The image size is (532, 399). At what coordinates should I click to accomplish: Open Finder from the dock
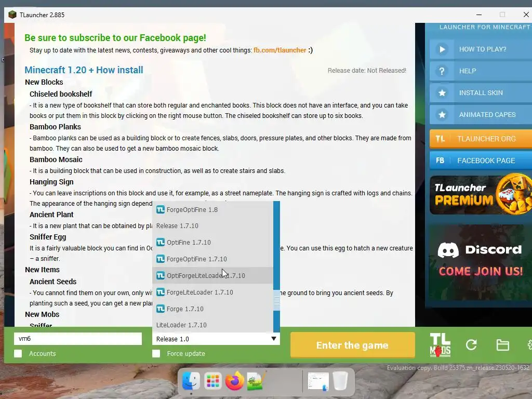(191, 381)
